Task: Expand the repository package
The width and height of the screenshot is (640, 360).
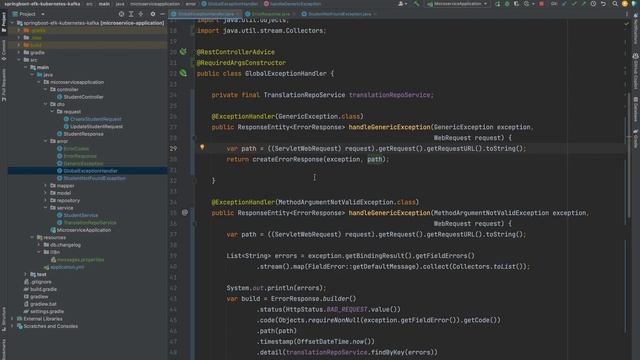Action: click(x=45, y=200)
